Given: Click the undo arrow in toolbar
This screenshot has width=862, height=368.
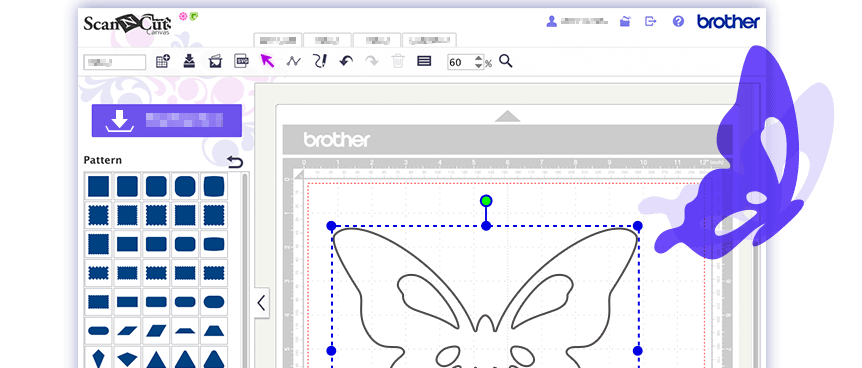Looking at the screenshot, I should tap(346, 61).
